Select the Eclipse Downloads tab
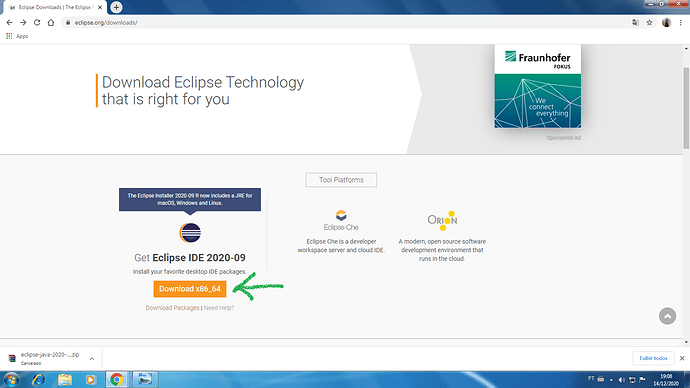This screenshot has height=388, width=690. [55, 7]
